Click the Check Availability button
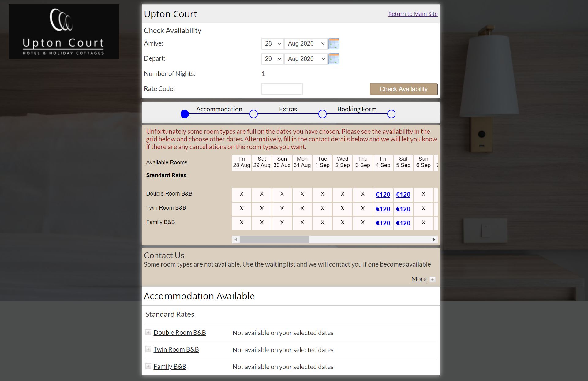The width and height of the screenshot is (588, 381). tap(403, 89)
